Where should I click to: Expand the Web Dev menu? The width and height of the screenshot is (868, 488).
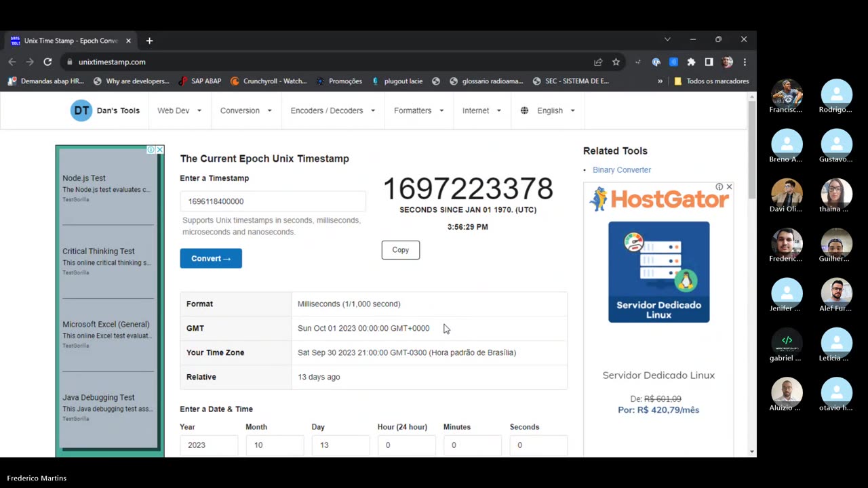pos(180,110)
